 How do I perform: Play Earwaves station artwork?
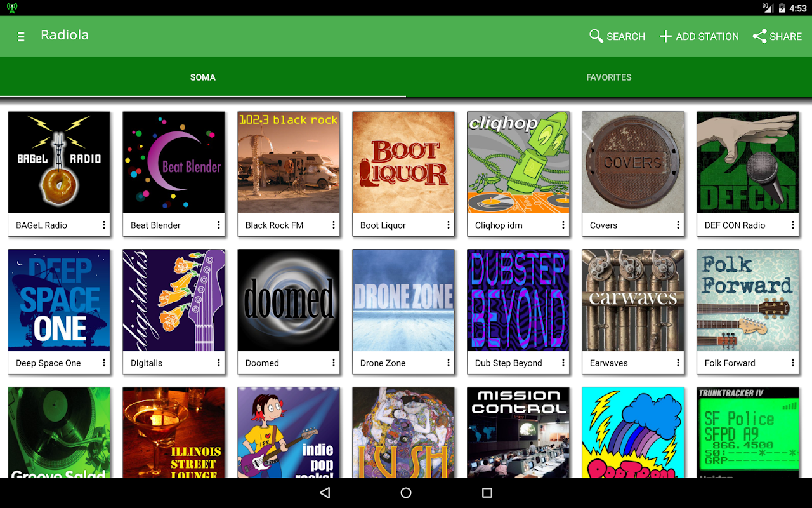click(633, 300)
